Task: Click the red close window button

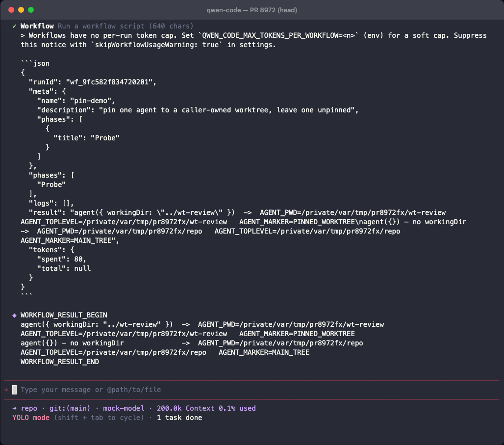Action: point(11,10)
